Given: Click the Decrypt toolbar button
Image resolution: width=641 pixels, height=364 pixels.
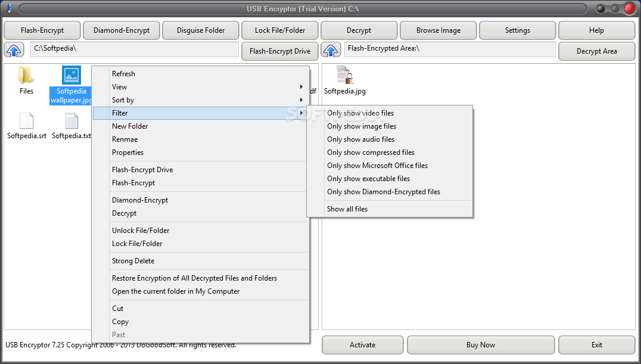Looking at the screenshot, I should (x=359, y=30).
